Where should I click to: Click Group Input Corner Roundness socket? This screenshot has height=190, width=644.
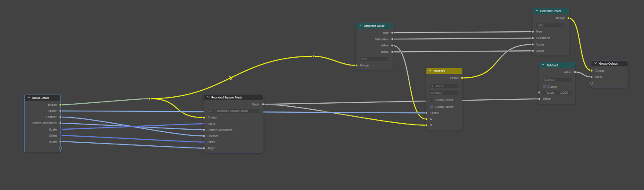pyautogui.click(x=60, y=123)
